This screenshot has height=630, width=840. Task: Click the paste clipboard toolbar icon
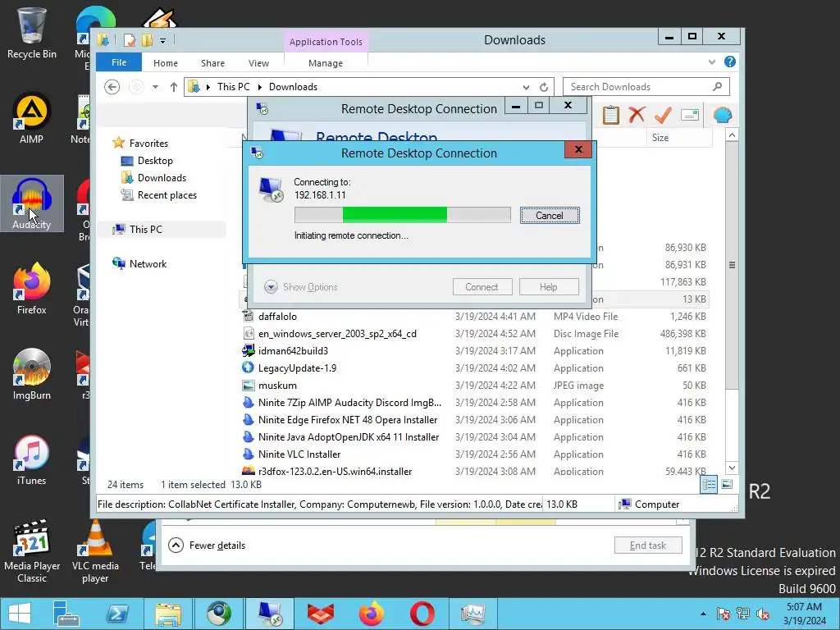click(610, 115)
